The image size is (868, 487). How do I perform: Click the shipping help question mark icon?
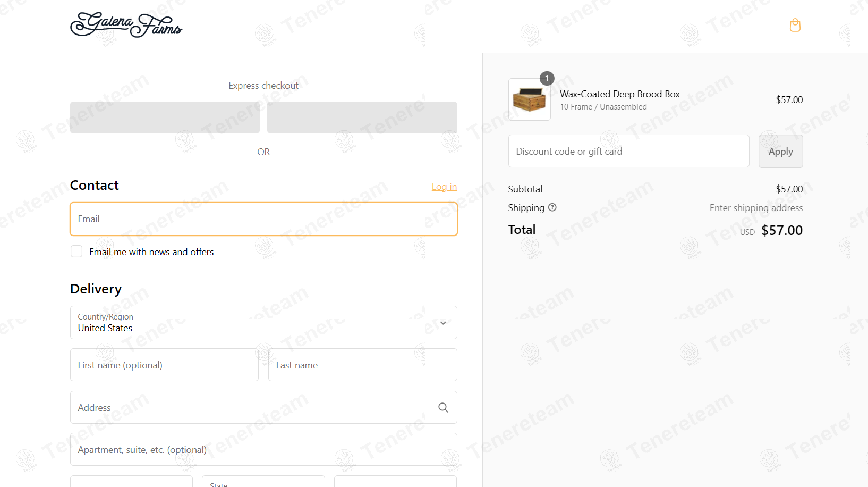coord(552,207)
